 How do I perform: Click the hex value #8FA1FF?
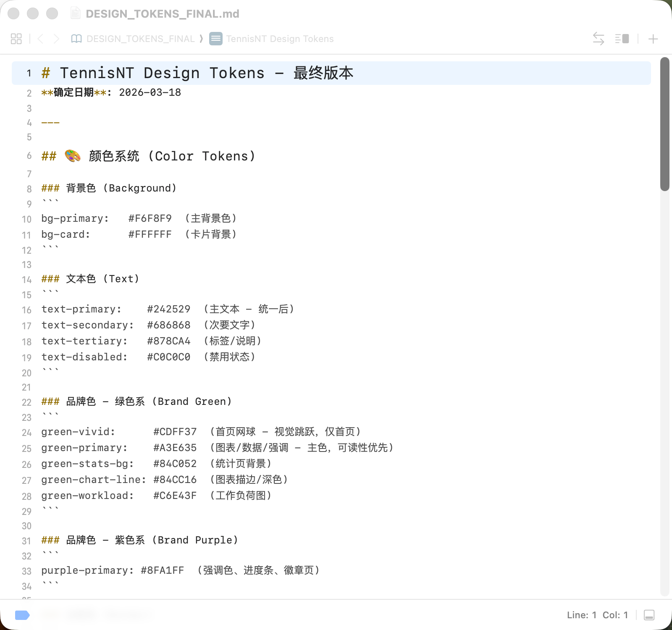pyautogui.click(x=162, y=570)
